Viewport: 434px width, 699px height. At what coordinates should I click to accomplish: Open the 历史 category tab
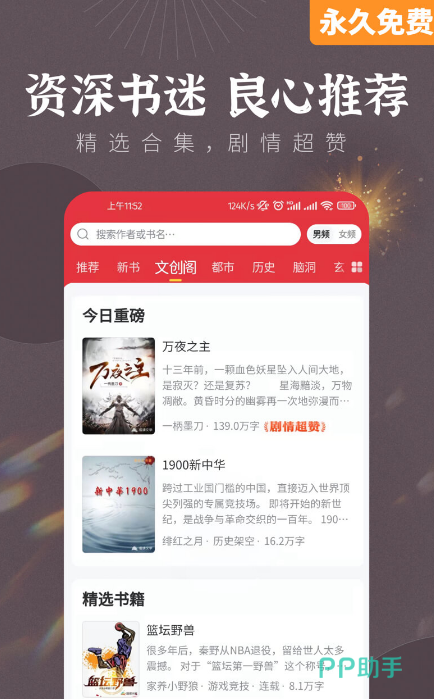[x=263, y=267]
